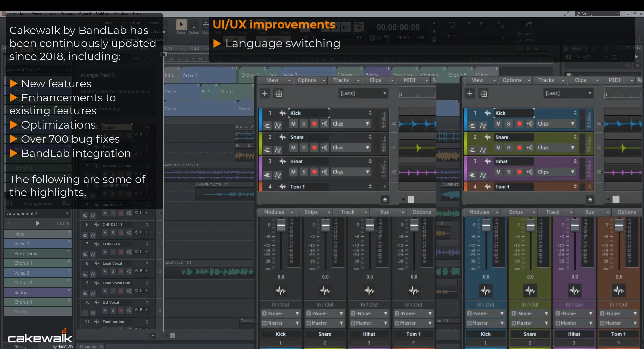644x349 pixels.
Task: Click Tom 1 strip waveform icon in right console
Action: pos(619,290)
